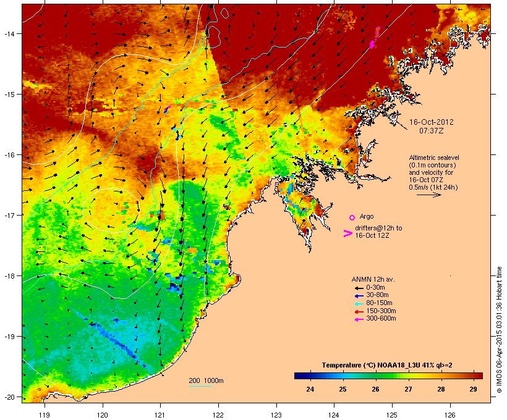Click the longitude label 125

pos(392,415)
